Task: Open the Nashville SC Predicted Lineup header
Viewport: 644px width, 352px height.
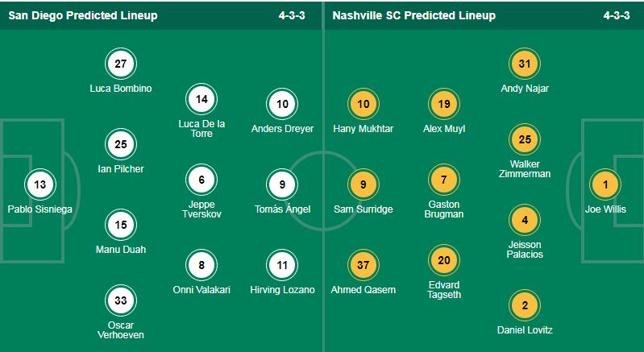Action: (x=413, y=15)
